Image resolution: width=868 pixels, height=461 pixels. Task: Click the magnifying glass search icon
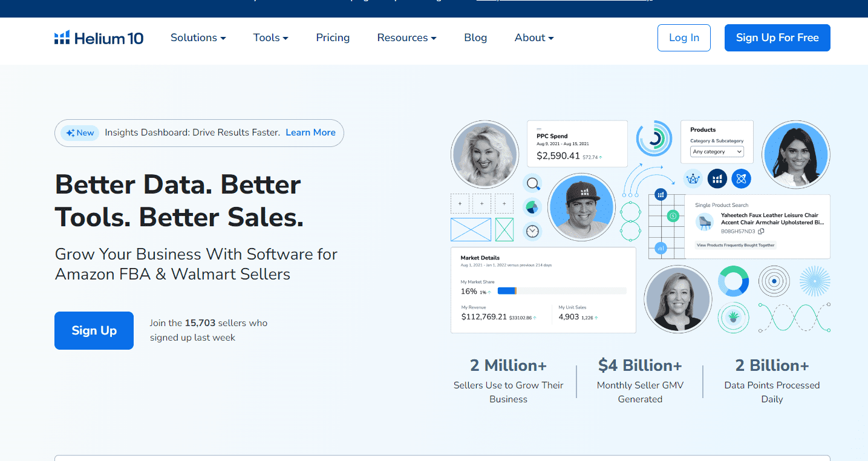point(532,183)
